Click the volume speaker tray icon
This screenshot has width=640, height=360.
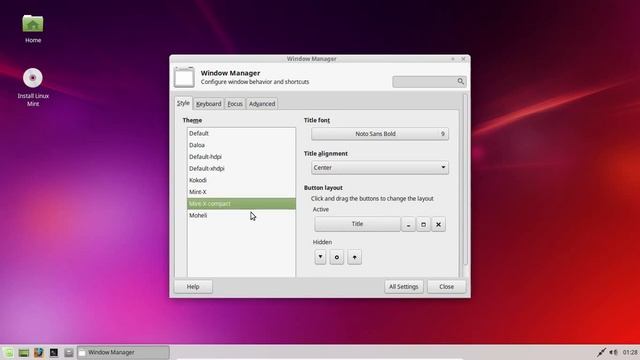613,352
